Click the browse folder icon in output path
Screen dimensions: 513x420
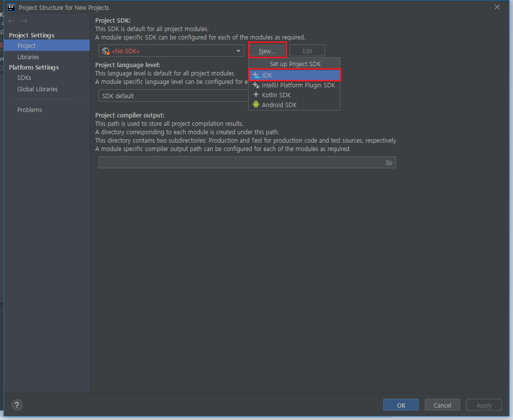389,162
